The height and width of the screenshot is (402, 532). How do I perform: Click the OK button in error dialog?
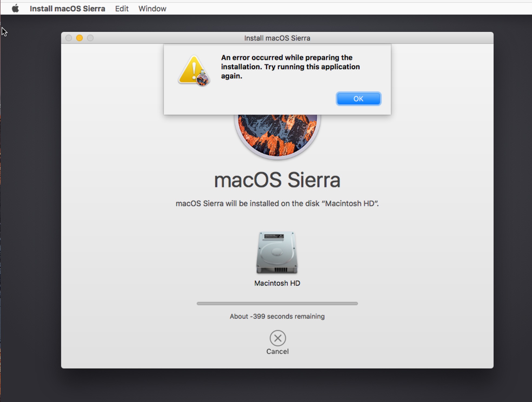[x=358, y=99]
